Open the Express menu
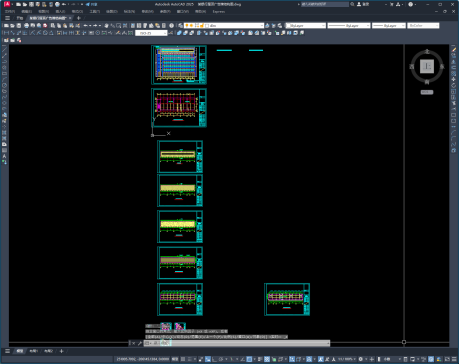Screen dimensions: 459x364 [x=219, y=11]
